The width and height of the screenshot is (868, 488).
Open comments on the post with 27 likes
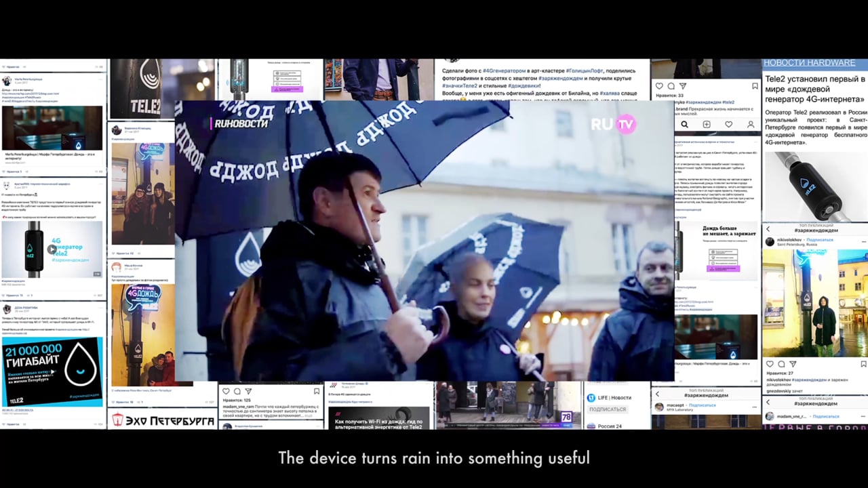pyautogui.click(x=781, y=364)
